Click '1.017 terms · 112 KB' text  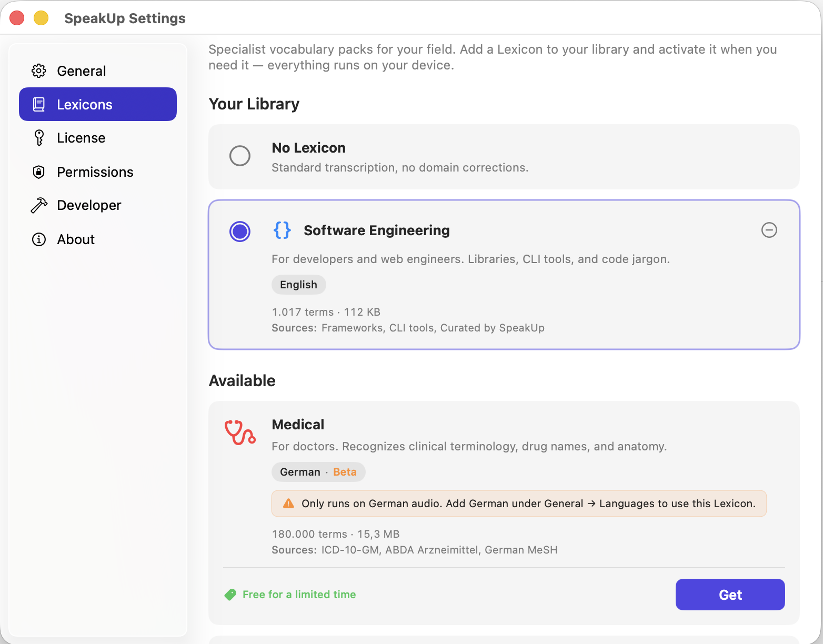click(326, 312)
